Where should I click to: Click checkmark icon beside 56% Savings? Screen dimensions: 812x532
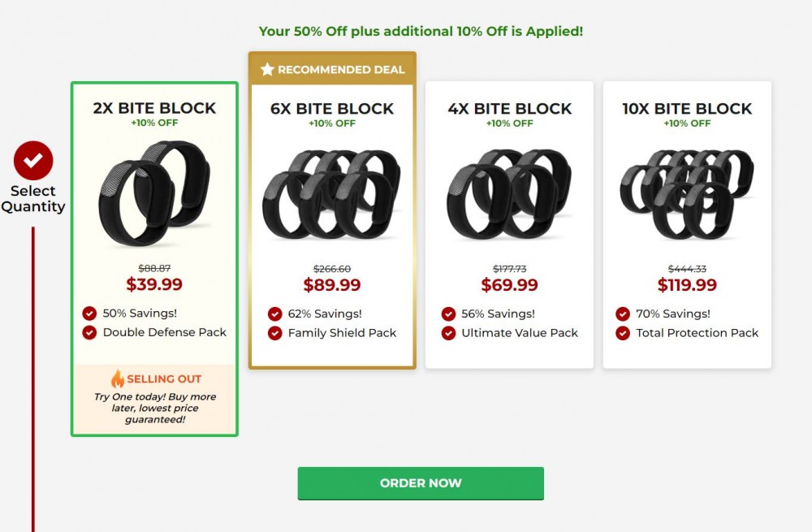448,314
